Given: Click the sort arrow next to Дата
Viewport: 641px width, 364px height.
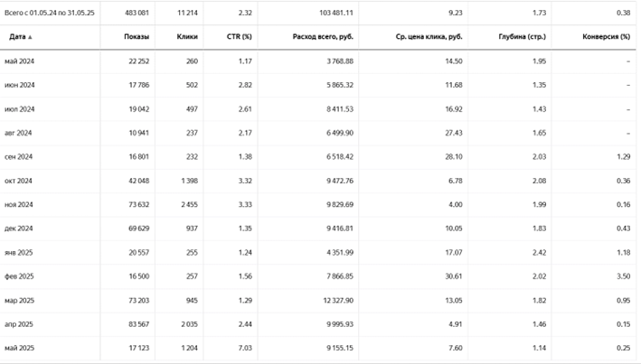Looking at the screenshot, I should pos(30,37).
